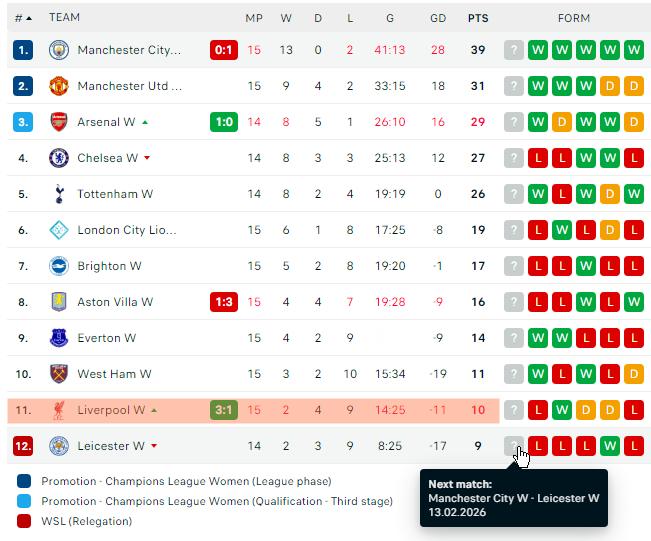Sort standings by GD column header
651x541 pixels.
click(x=438, y=18)
